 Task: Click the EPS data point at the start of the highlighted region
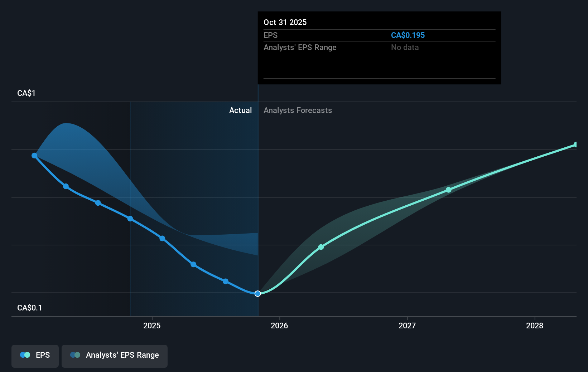130,219
